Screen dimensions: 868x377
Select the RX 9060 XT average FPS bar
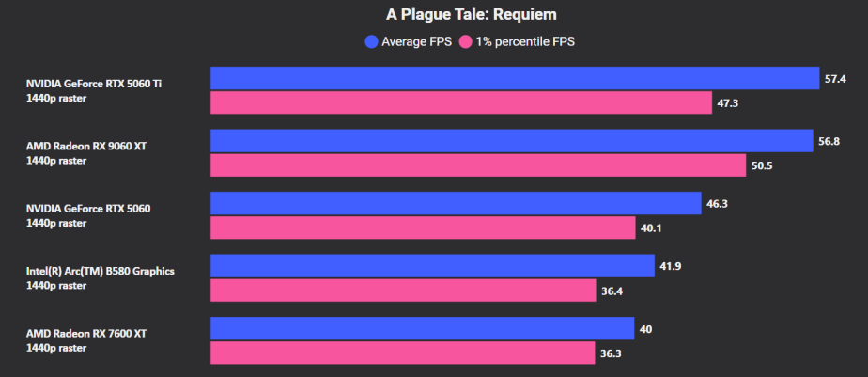point(511,141)
